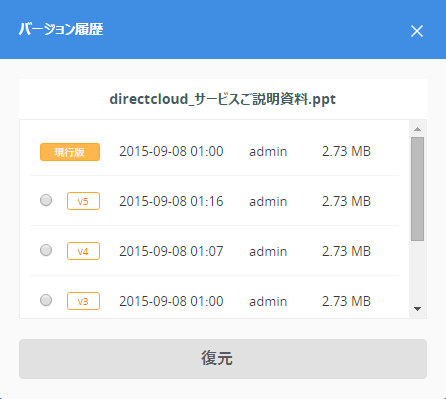Click 2.73 MB size in v5 row

(346, 201)
